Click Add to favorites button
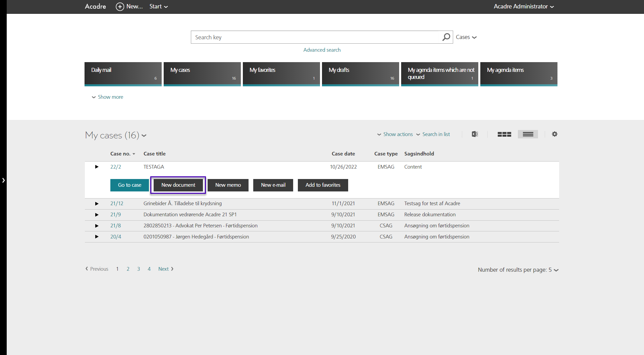The width and height of the screenshot is (644, 355). click(x=323, y=185)
